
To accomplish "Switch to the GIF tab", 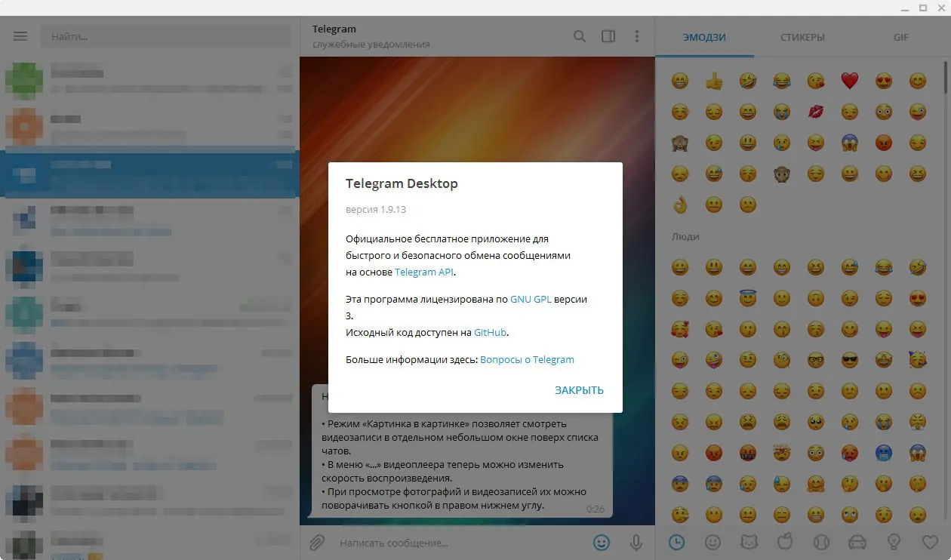I will pyautogui.click(x=901, y=37).
